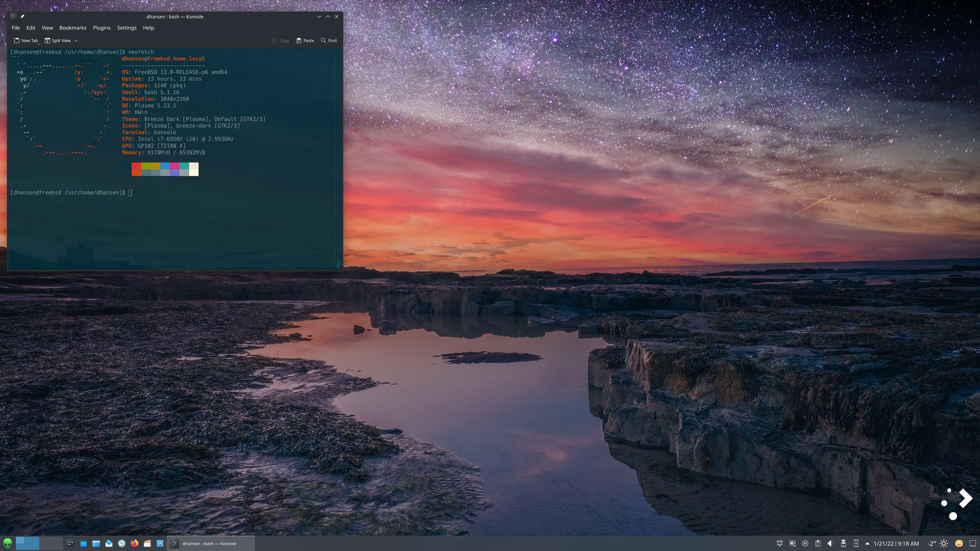Click the 'Plasma 5.23.5' DE text
The image size is (980, 551).
pos(155,106)
